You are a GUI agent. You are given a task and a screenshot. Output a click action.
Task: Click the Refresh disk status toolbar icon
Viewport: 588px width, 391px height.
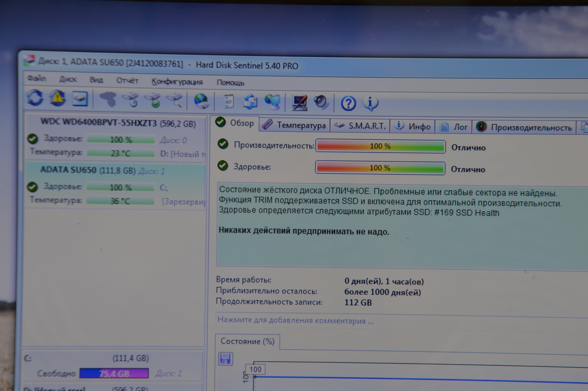coord(35,98)
